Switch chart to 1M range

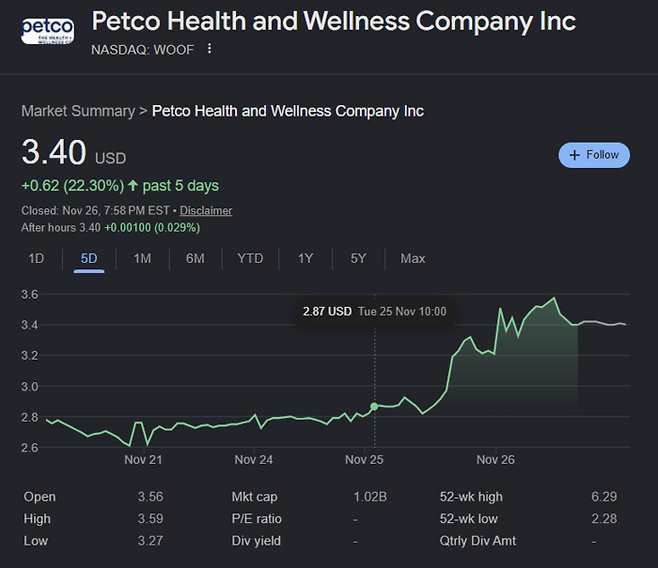[x=142, y=258]
